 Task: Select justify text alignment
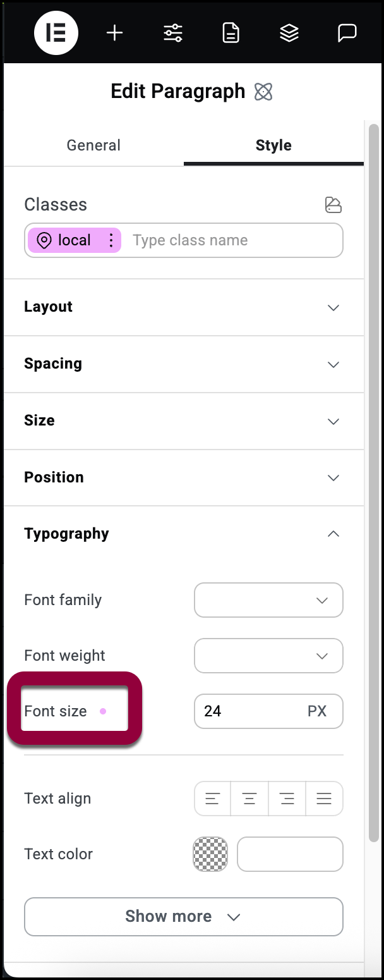tap(324, 799)
